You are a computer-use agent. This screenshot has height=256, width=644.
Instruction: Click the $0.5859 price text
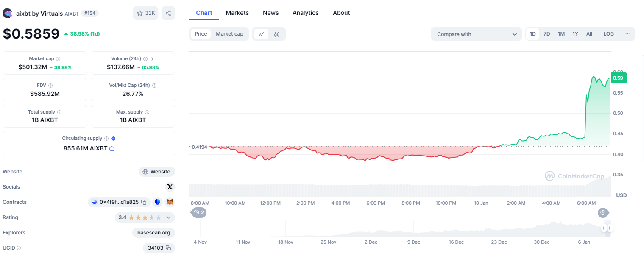31,33
